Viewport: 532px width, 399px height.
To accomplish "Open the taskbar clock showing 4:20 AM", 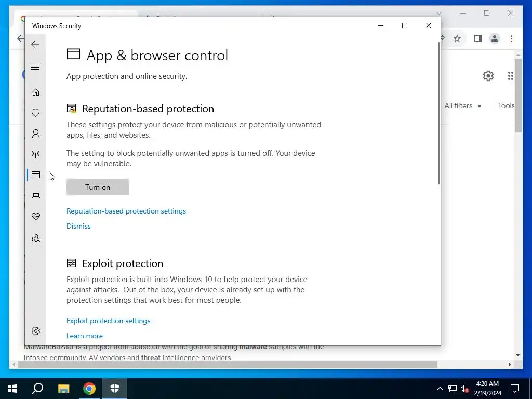I will (x=487, y=389).
